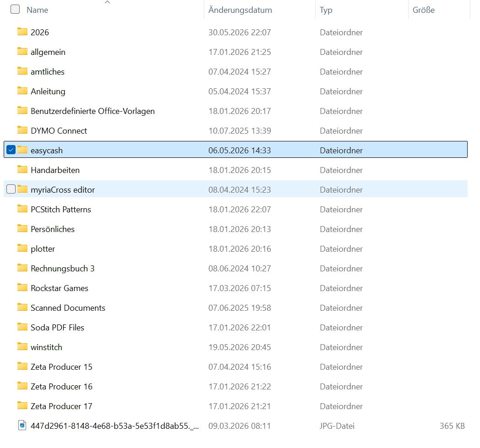Select the Persönliches name text
This screenshot has width=480, height=448.
[53, 229]
